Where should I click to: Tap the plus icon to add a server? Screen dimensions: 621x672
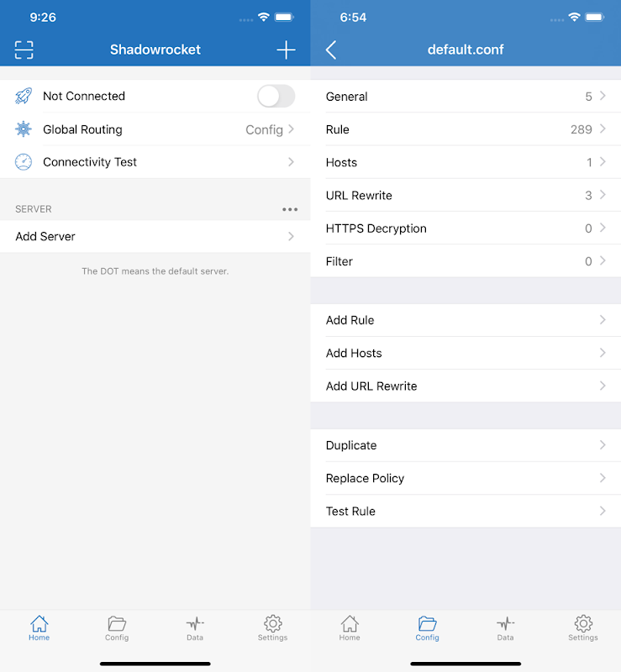coord(286,50)
